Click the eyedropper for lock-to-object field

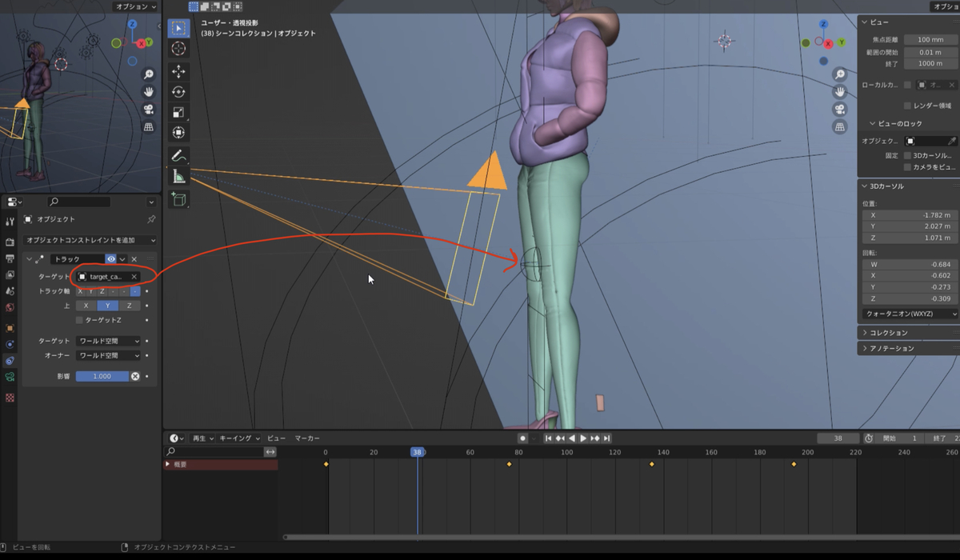952,141
